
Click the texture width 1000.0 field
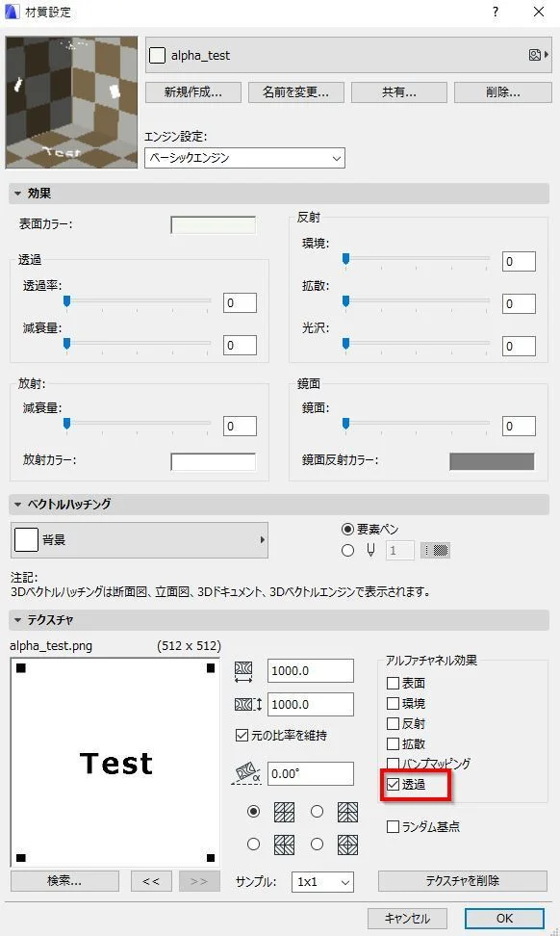click(310, 671)
